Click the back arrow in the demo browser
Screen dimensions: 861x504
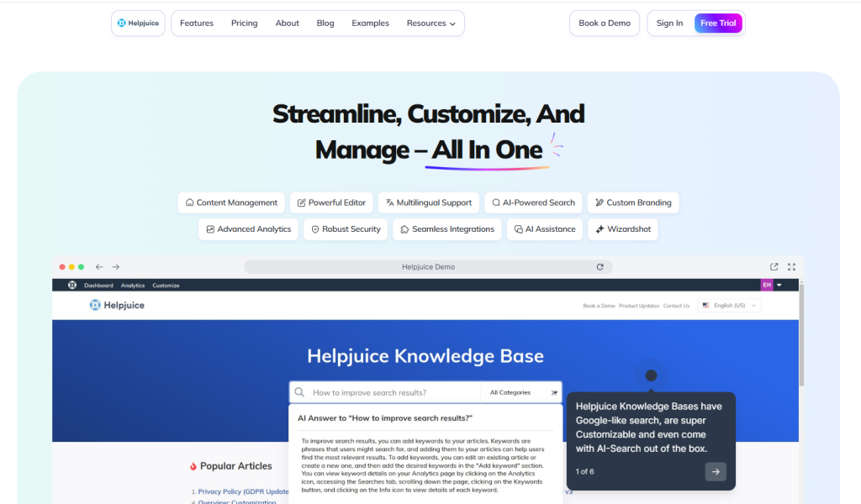coord(99,267)
